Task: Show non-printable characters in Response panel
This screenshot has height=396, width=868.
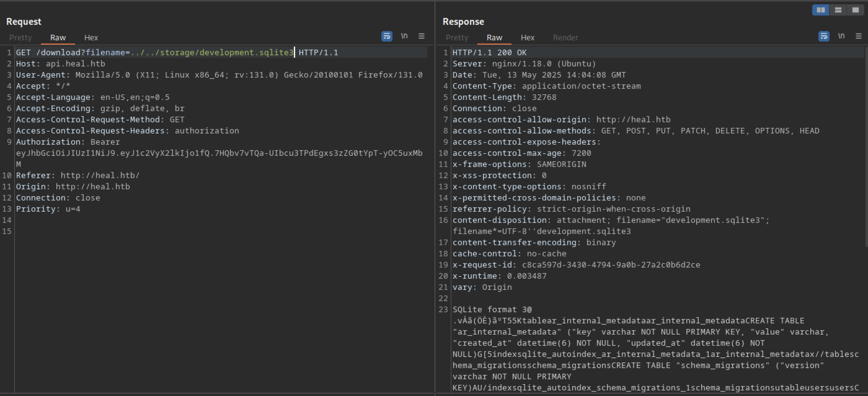Action: 841,36
